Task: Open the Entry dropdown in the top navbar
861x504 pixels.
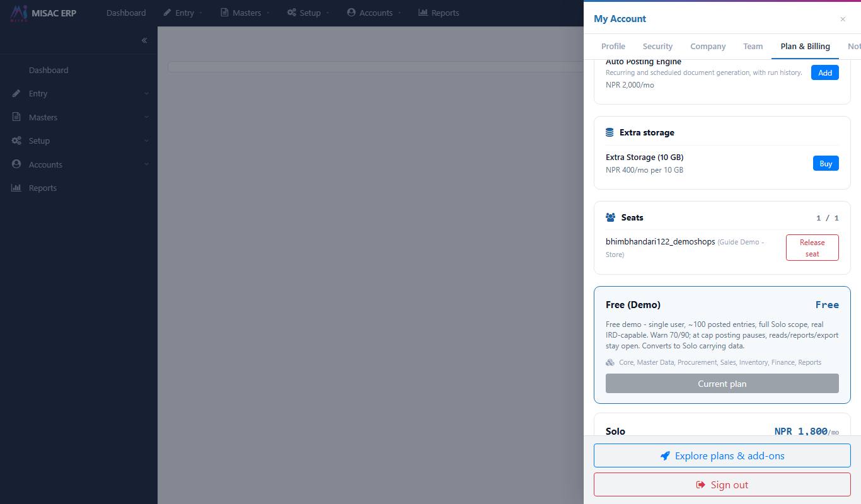Action: [183, 13]
